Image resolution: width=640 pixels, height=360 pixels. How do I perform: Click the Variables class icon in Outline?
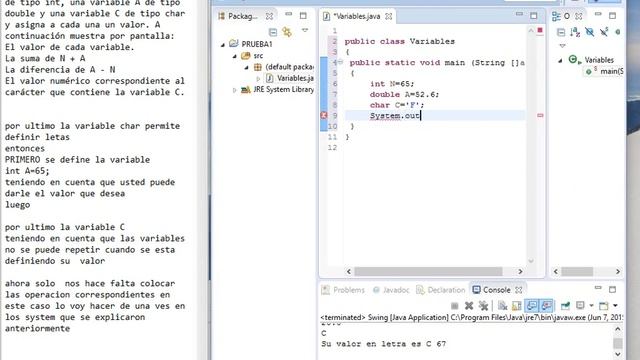click(x=573, y=60)
